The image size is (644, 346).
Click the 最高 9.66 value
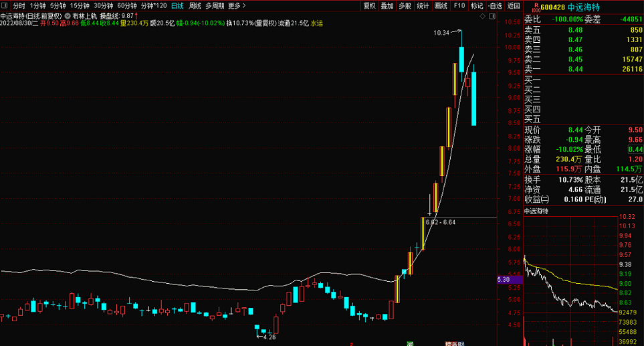pyautogui.click(x=635, y=140)
